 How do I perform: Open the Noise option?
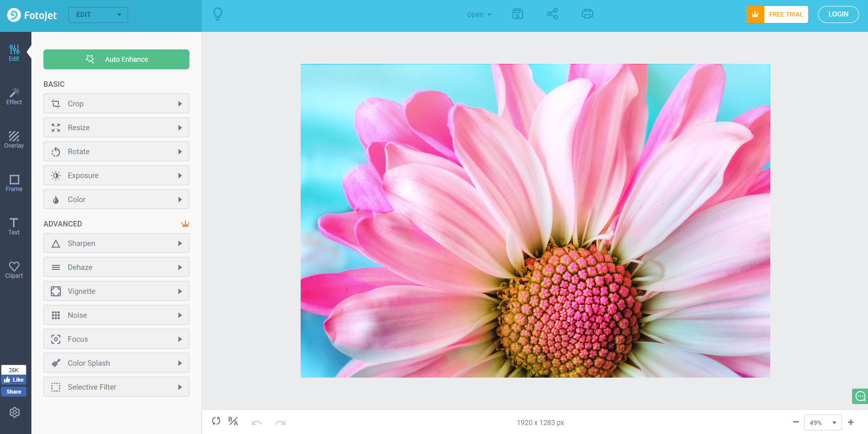coord(116,315)
